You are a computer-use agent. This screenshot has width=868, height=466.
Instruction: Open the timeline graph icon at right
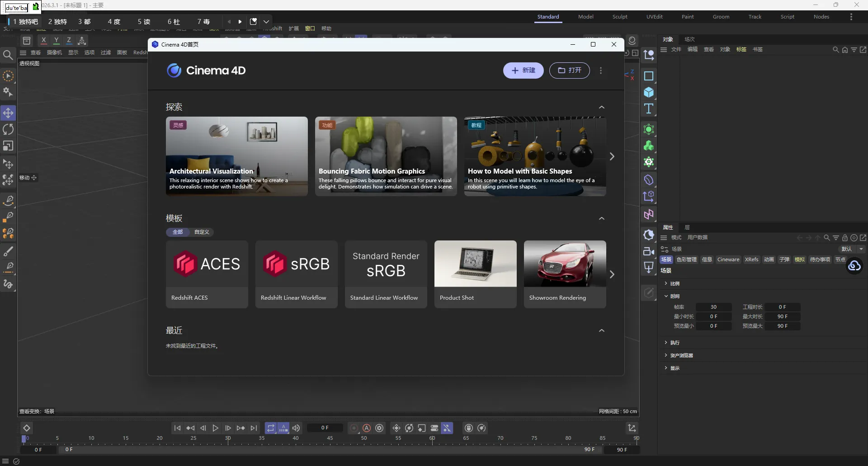click(632, 428)
